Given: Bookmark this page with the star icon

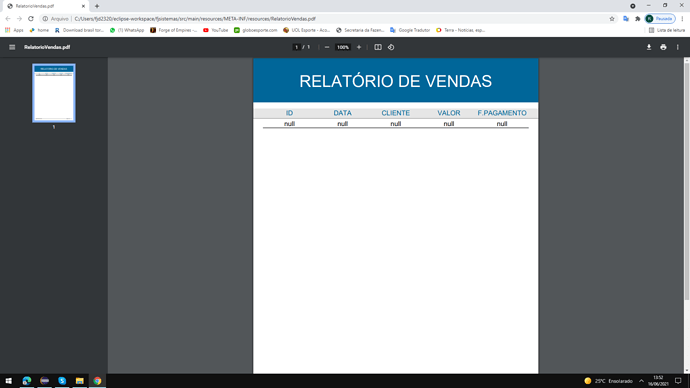Looking at the screenshot, I should click(x=612, y=19).
